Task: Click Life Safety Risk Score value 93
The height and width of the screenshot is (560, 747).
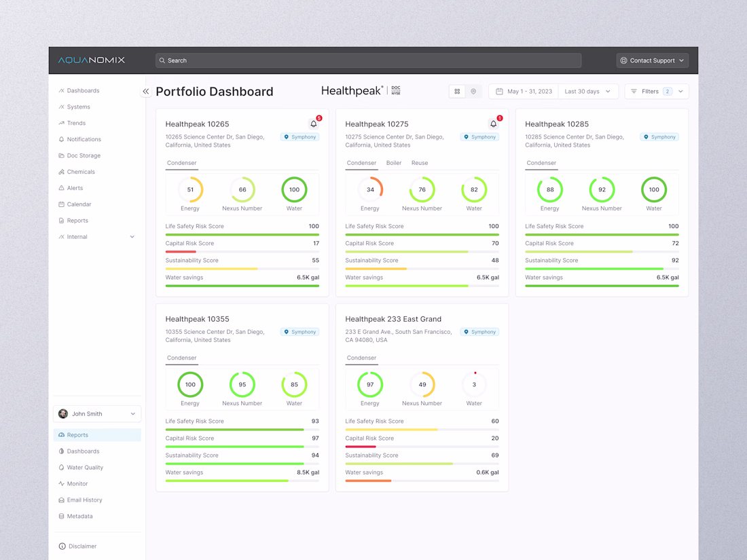Action: coord(315,421)
